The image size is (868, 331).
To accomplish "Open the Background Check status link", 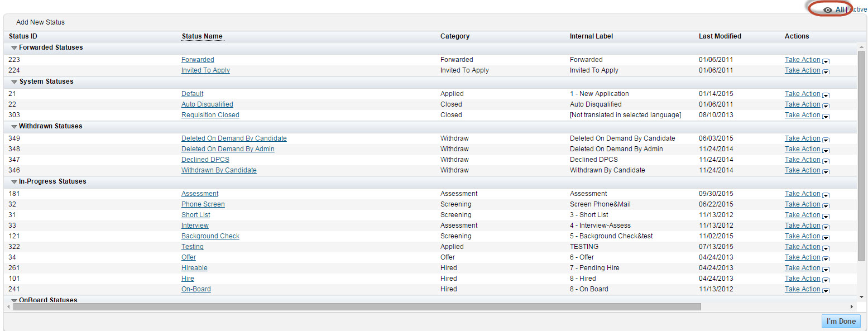I will click(x=210, y=236).
